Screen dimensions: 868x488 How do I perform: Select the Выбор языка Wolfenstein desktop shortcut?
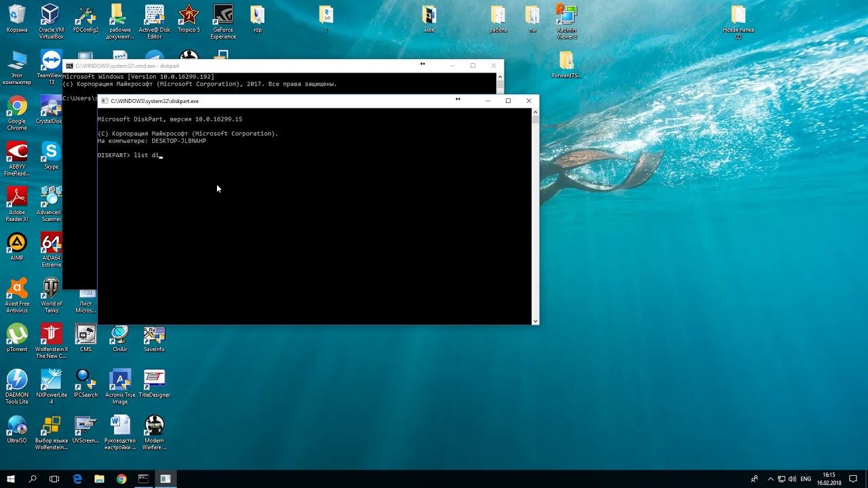(51, 432)
